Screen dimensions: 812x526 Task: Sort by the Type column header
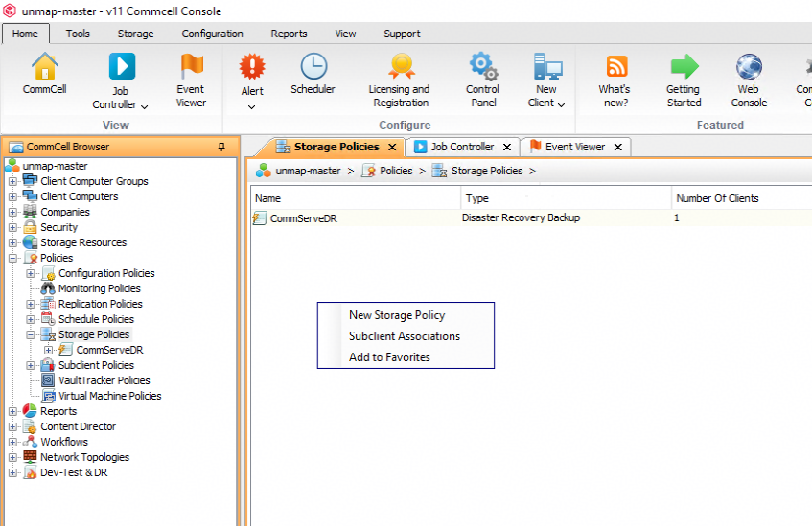[x=567, y=198]
